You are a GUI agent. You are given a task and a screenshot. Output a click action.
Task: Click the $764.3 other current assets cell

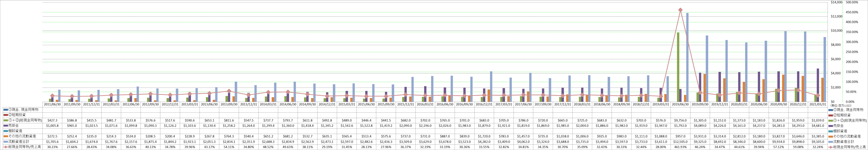pyautogui.click(x=229, y=137)
